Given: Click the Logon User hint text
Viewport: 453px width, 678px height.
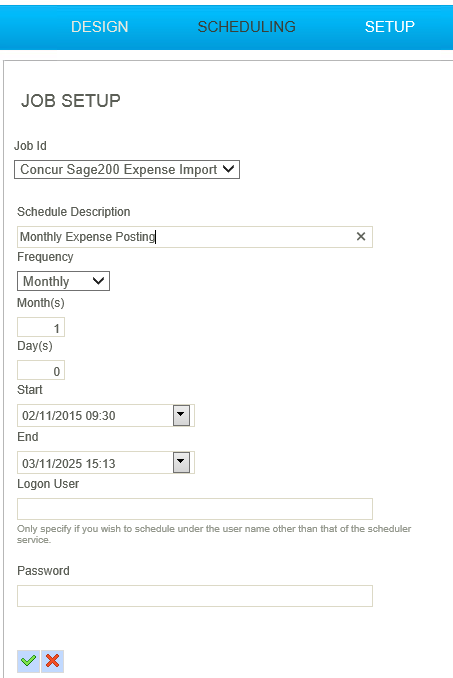Looking at the screenshot, I should (x=214, y=534).
